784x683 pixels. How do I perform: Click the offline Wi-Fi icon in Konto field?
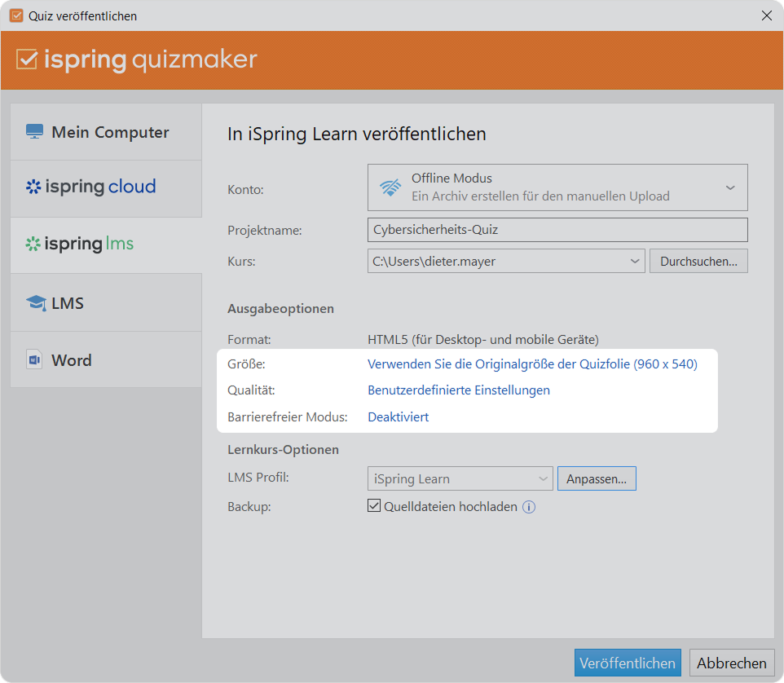390,187
